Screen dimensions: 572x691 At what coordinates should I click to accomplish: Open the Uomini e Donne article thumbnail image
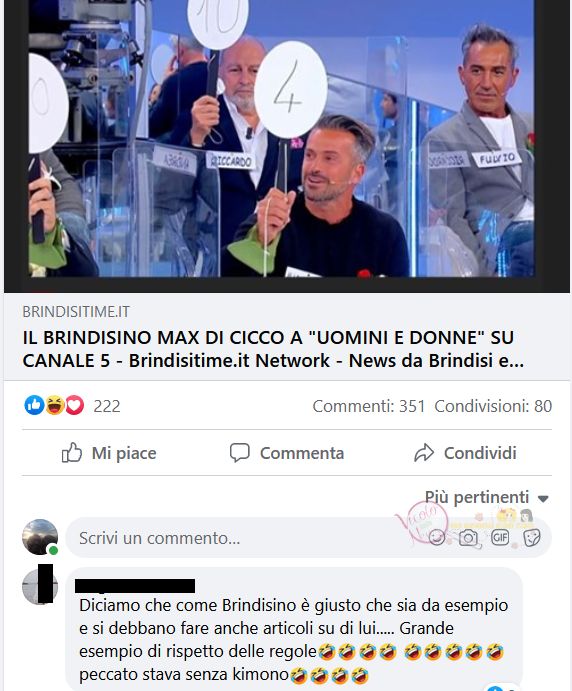(286, 145)
